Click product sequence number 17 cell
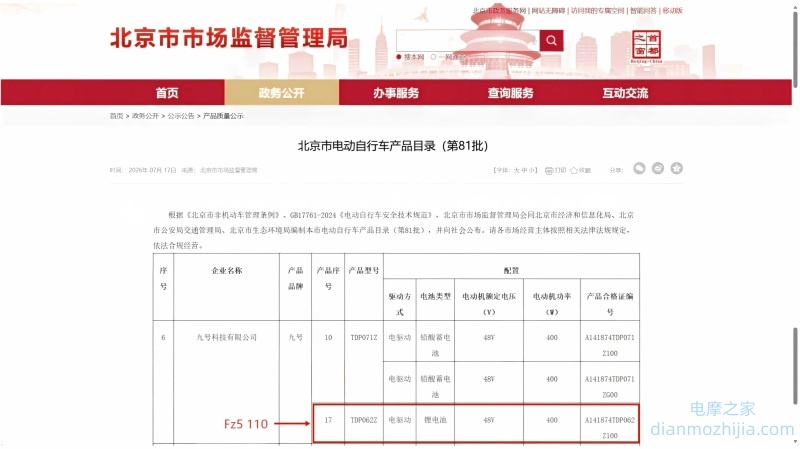The height and width of the screenshot is (449, 800). click(x=328, y=420)
